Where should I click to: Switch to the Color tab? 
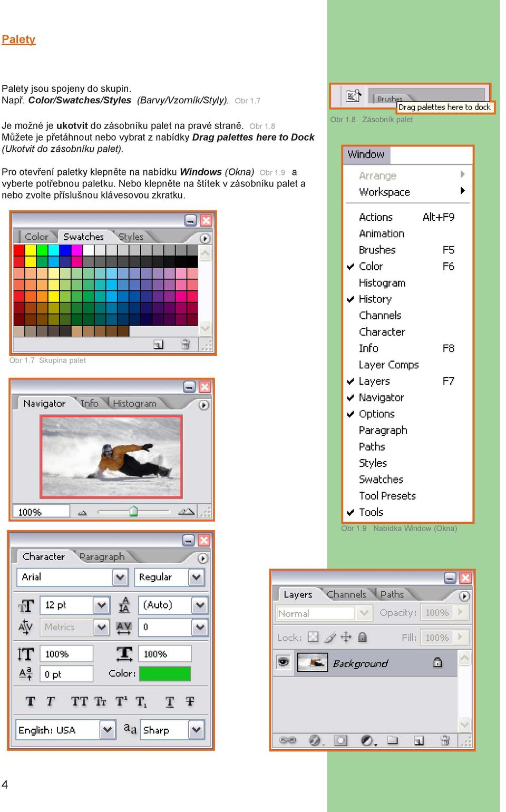(x=36, y=237)
